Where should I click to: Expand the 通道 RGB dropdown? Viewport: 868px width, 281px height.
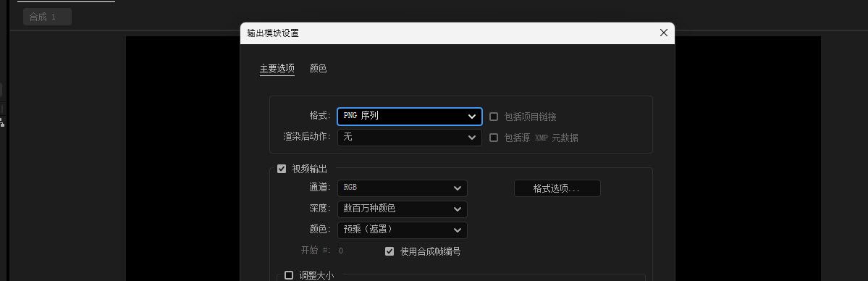point(402,188)
